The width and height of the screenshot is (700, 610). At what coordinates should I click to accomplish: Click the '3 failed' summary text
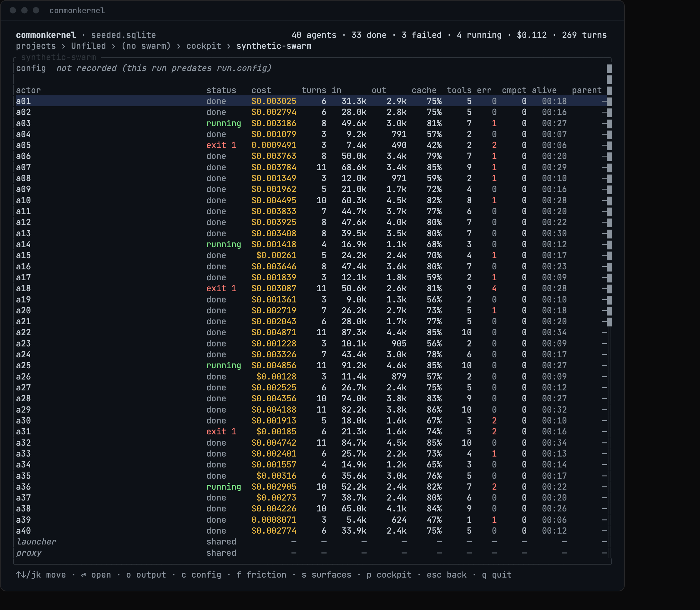pyautogui.click(x=422, y=35)
